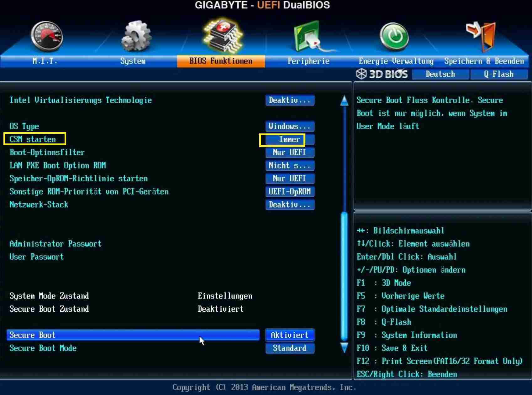Image resolution: width=532 pixels, height=395 pixels.
Task: Select Speicher-OpROM-Richtlinie starten label
Action: 78,179
